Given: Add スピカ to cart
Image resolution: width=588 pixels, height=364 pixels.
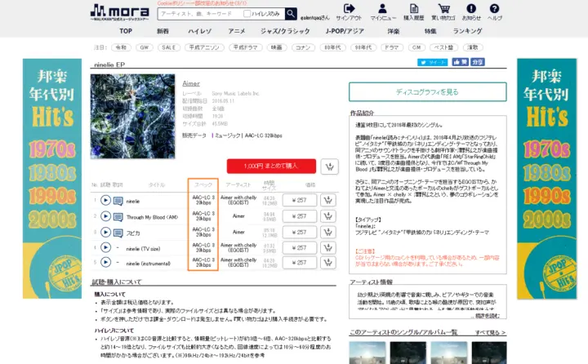Looking at the screenshot, I should click(x=327, y=232).
